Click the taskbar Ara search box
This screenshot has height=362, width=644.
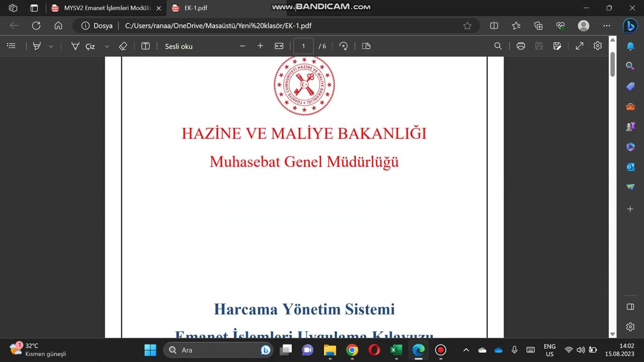click(x=218, y=350)
